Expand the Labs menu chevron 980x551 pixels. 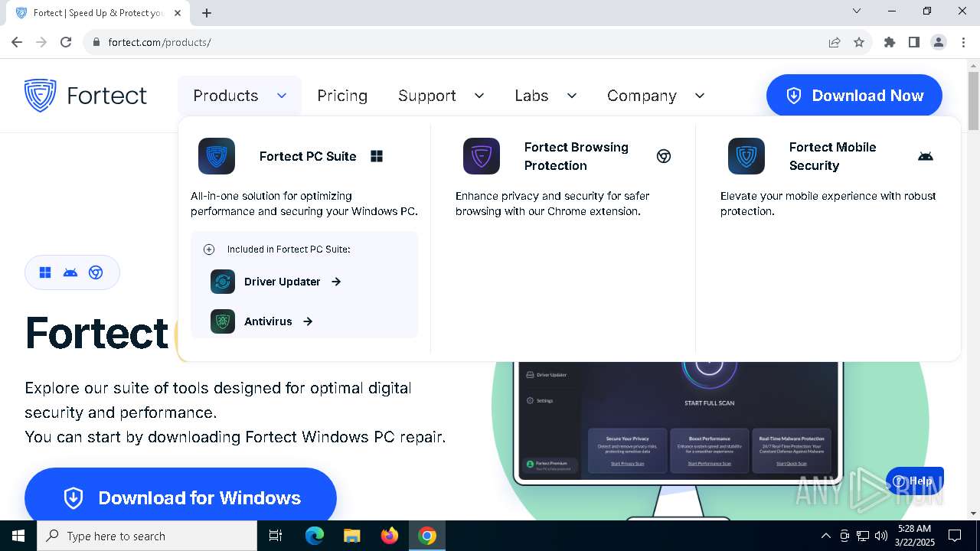pos(572,96)
